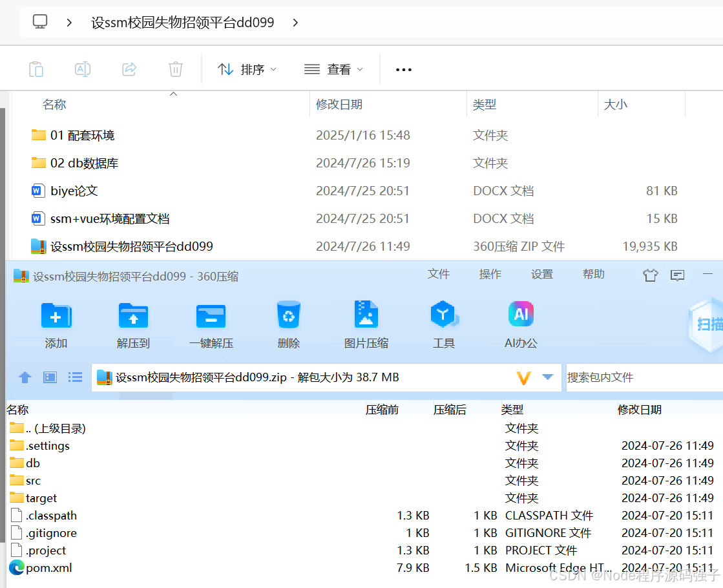Sort Explorer files by 类型 column header
The width and height of the screenshot is (723, 588).
[485, 105]
